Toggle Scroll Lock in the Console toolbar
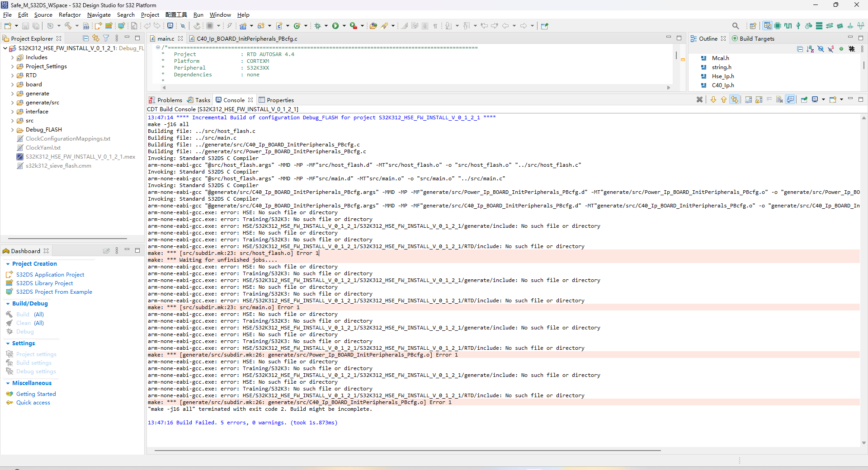 tap(759, 99)
